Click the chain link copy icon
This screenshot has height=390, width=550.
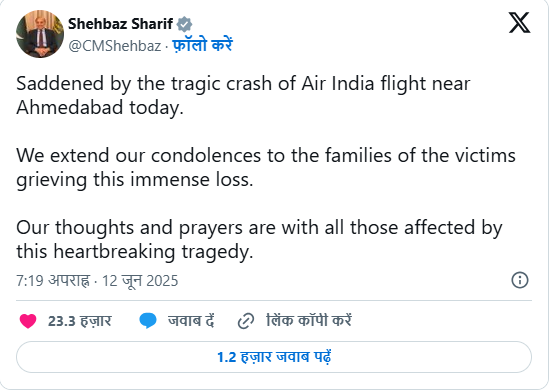[246, 321]
